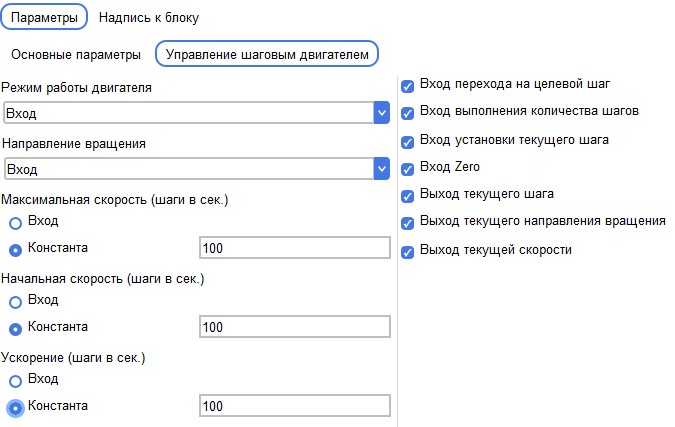Expand the Режим работы двигателя dropdown
This screenshot has width=675, height=427.
coord(196,113)
